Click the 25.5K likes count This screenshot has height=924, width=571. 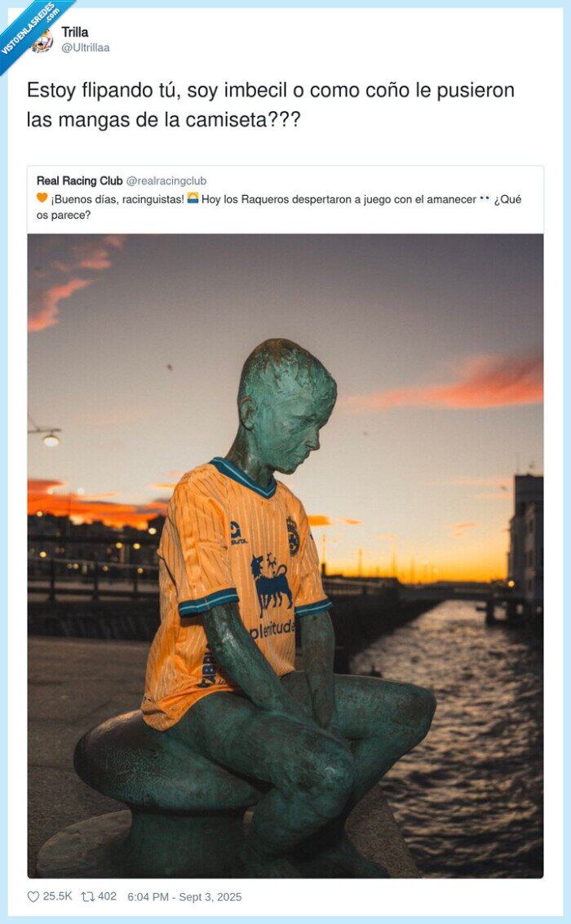click(x=57, y=896)
